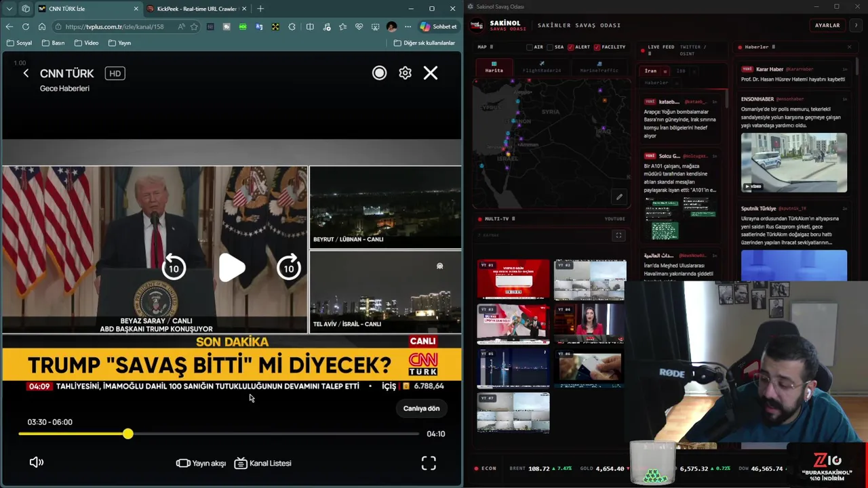Open the browser tab search dropdown
The height and width of the screenshot is (488, 868).
click(x=9, y=9)
